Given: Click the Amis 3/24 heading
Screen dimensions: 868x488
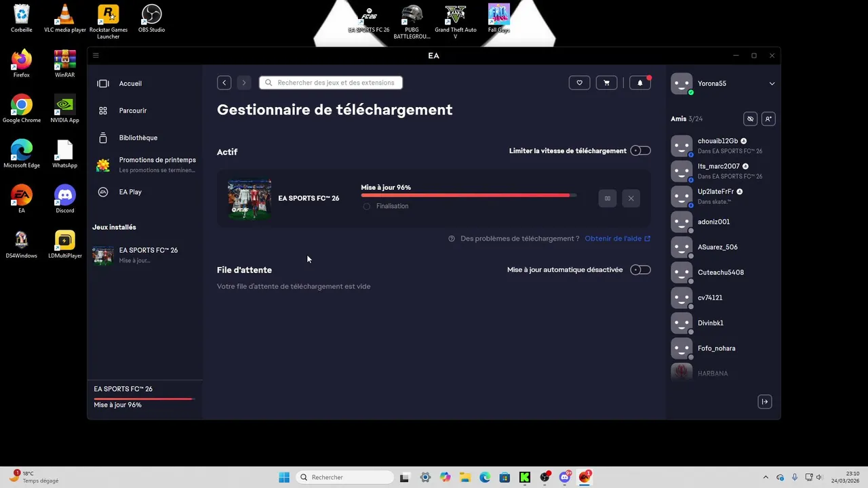Looking at the screenshot, I should coord(686,119).
